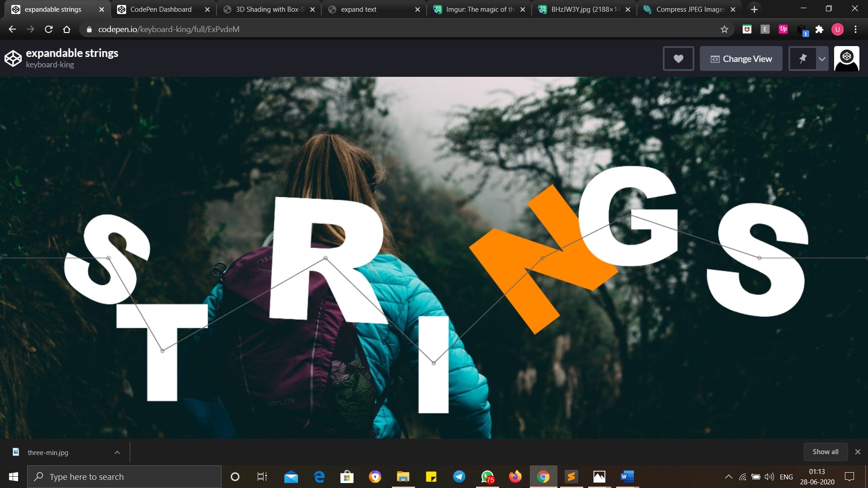Click the Change View button
This screenshot has height=488, width=868.
[741, 59]
